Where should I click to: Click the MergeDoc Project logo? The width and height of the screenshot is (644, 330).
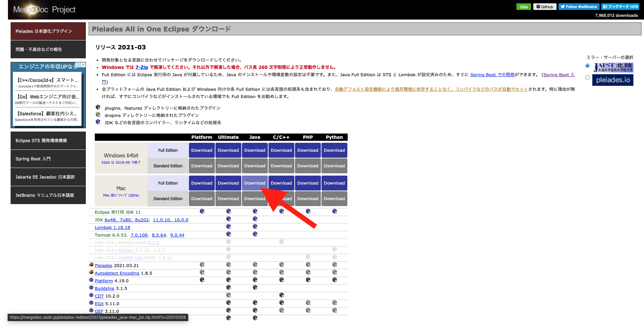(x=44, y=10)
